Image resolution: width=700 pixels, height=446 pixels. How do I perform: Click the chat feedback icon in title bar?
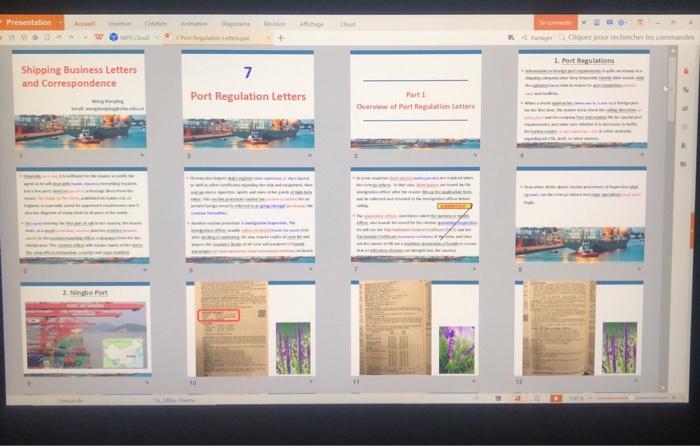pos(609,22)
